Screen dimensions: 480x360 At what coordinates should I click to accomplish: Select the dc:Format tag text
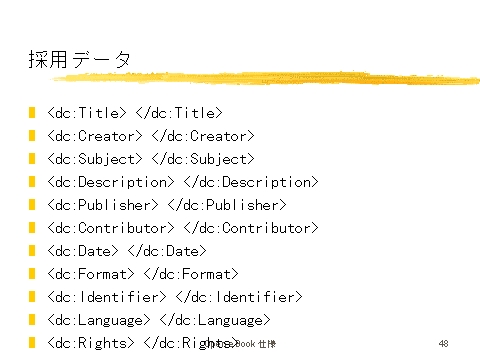click(x=143, y=274)
